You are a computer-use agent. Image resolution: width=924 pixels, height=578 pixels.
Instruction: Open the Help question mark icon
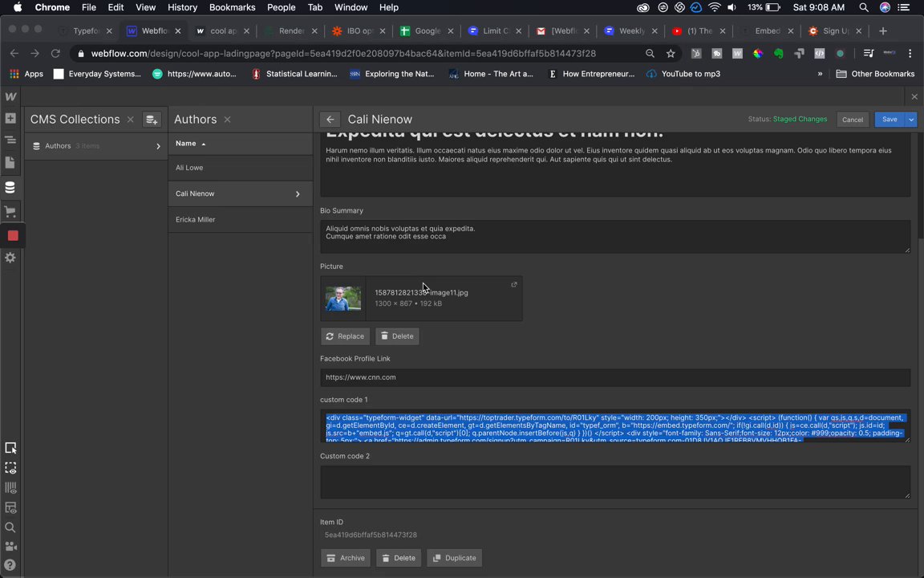[10, 564]
